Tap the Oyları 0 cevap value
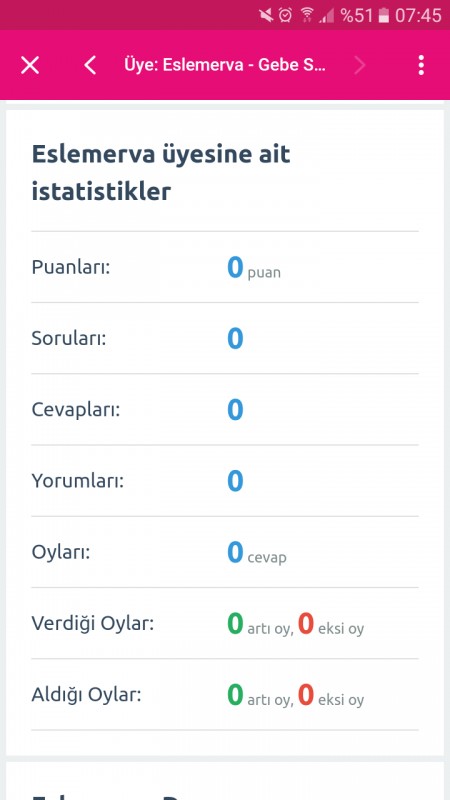This screenshot has height=800, width=450. [257, 553]
